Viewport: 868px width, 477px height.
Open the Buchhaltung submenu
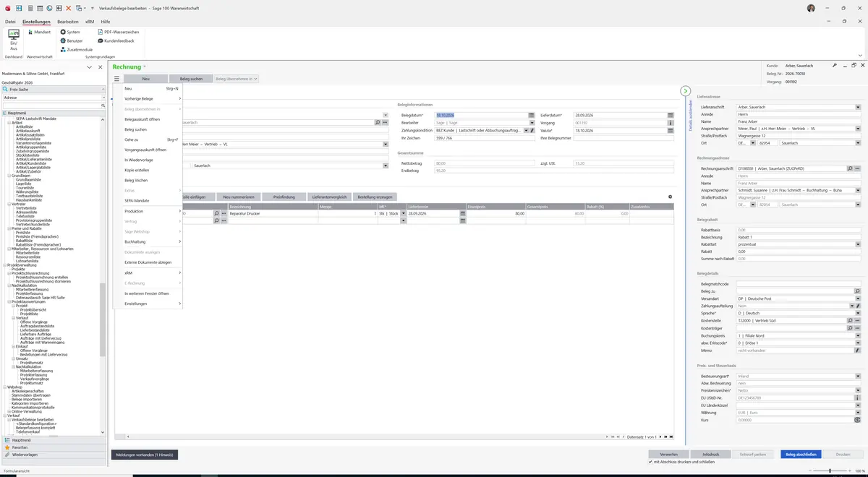[148, 241]
